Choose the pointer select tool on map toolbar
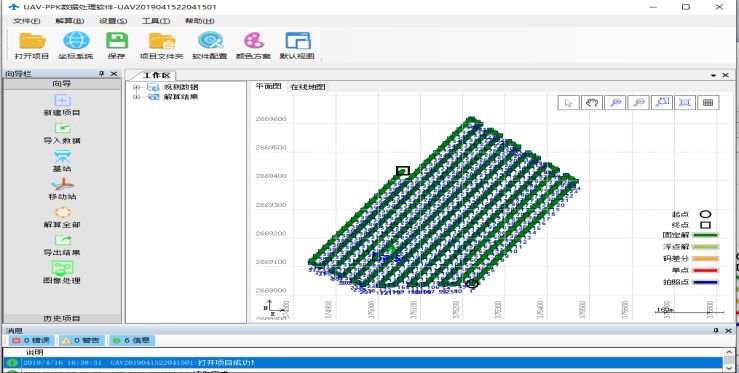This screenshot has width=739, height=373. 568,102
